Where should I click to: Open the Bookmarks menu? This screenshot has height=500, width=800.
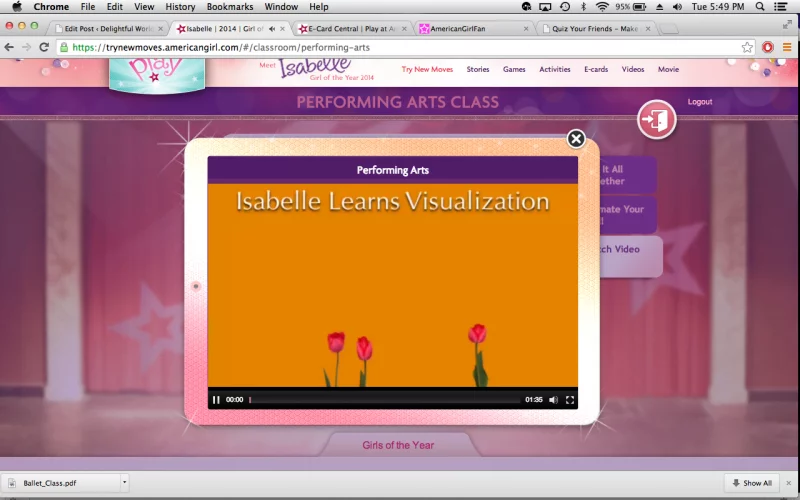(x=230, y=7)
